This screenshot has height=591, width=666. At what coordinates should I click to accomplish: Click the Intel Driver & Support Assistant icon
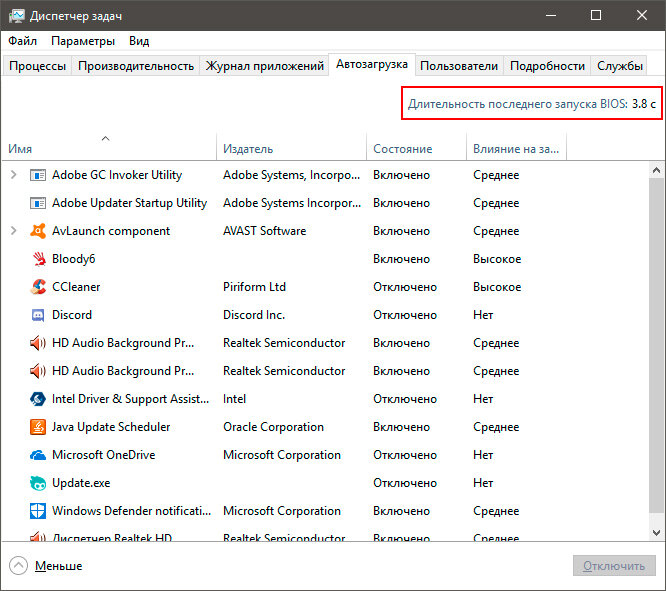click(38, 399)
